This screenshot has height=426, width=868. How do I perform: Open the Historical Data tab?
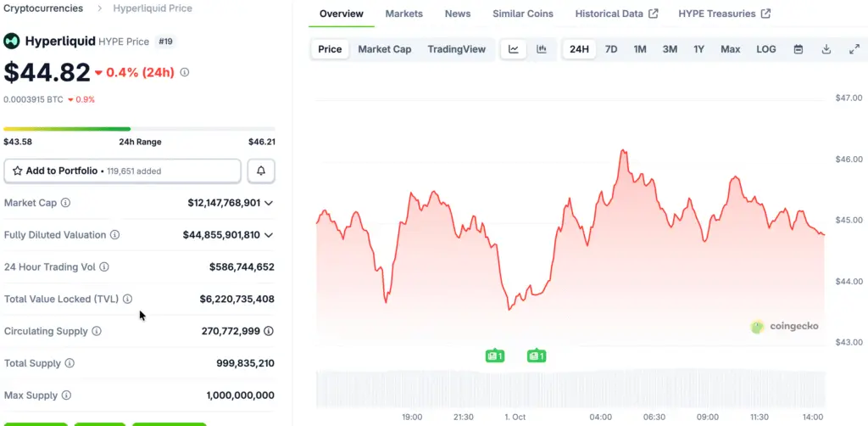[616, 14]
